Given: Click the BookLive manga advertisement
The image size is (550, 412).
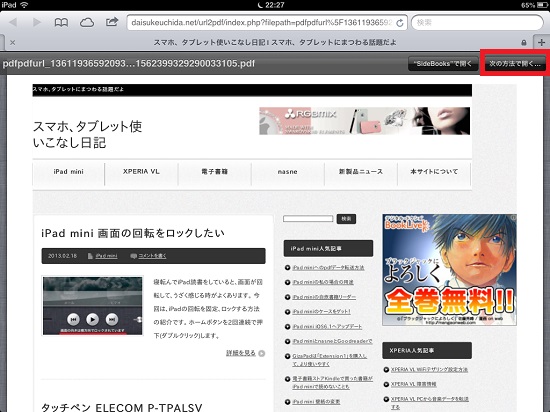Looking at the screenshot, I should pos(449,270).
